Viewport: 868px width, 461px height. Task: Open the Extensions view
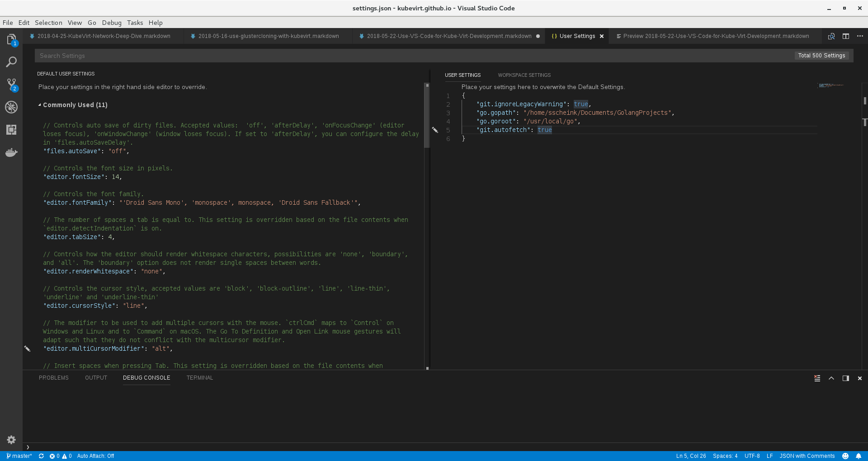coord(11,130)
